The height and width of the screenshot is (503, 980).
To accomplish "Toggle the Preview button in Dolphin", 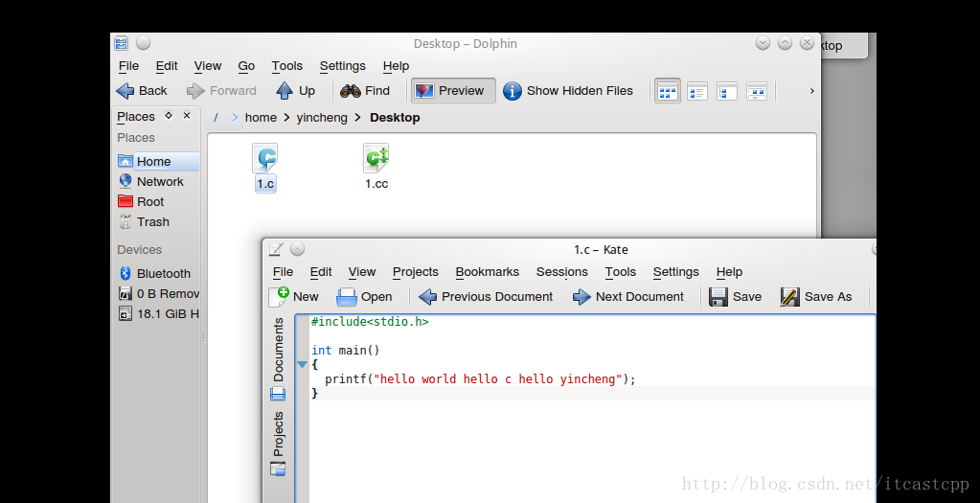I will pyautogui.click(x=453, y=91).
